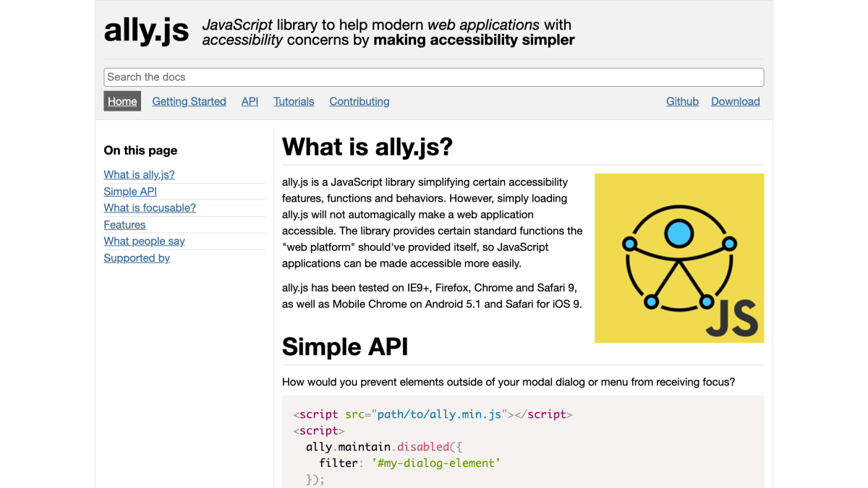The image size is (868, 488).
Task: Jump to 'What is ally.js?' section
Action: click(x=139, y=174)
